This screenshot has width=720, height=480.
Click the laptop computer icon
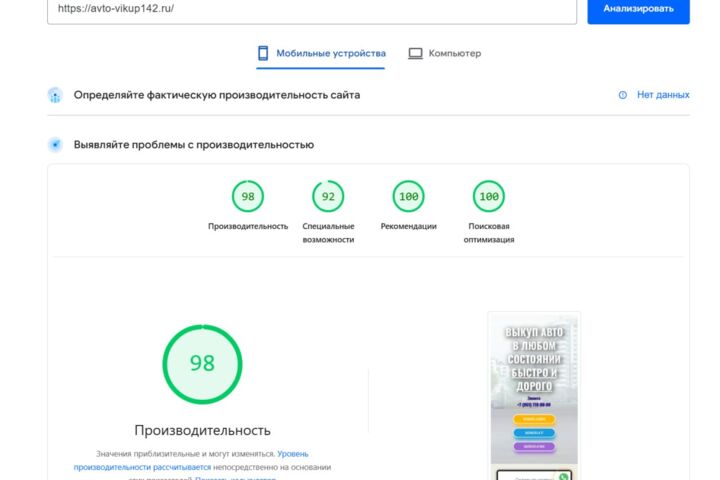(415, 53)
